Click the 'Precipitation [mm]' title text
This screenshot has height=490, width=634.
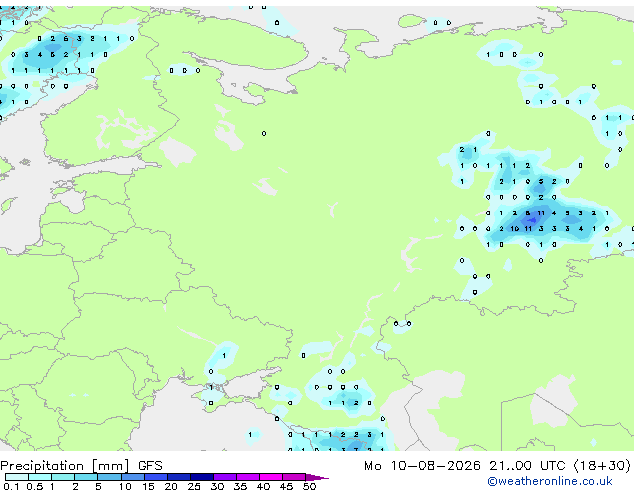pos(65,466)
